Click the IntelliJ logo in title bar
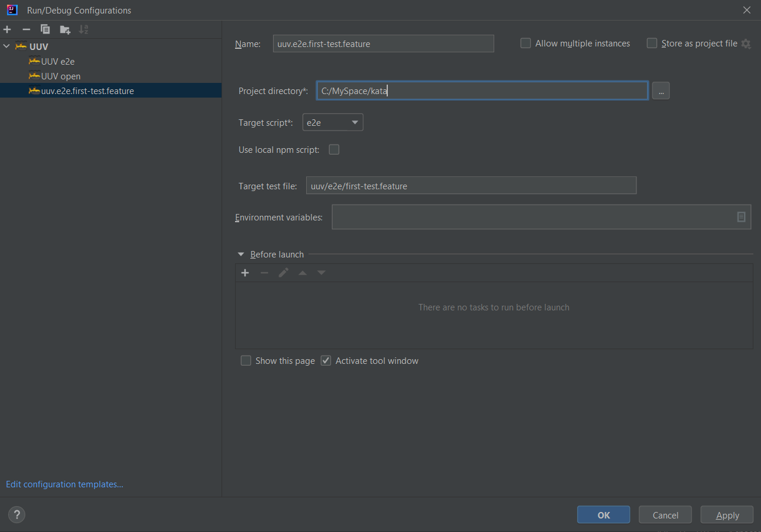Screen dimensions: 761x532 coord(12,10)
